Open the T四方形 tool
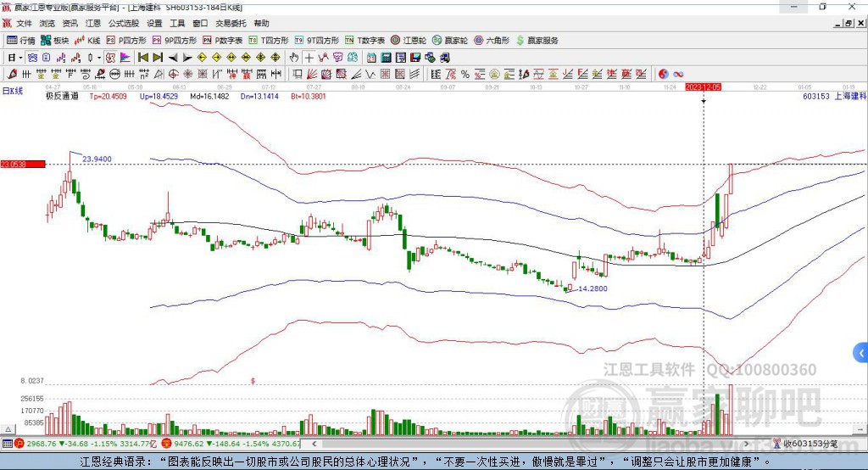The height and width of the screenshot is (470, 868). (x=269, y=41)
